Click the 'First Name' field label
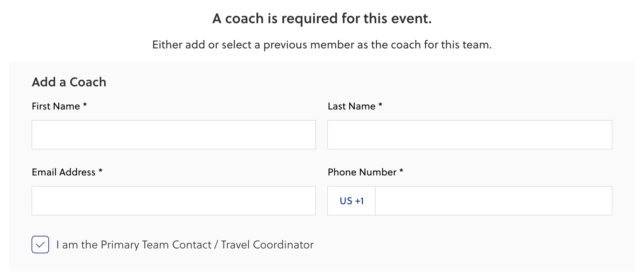Screen dimensions: 644x280 (56, 106)
